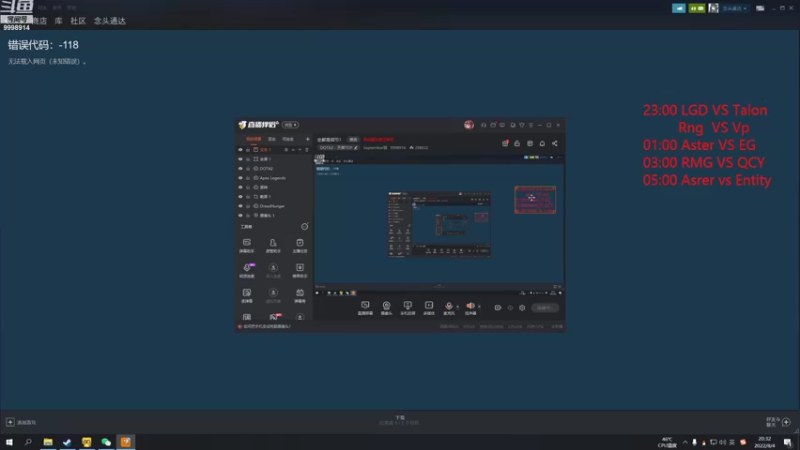Screen dimensions: 800x450
Task: Toggle visibility of the 摄像头 1 source
Action: click(240, 215)
